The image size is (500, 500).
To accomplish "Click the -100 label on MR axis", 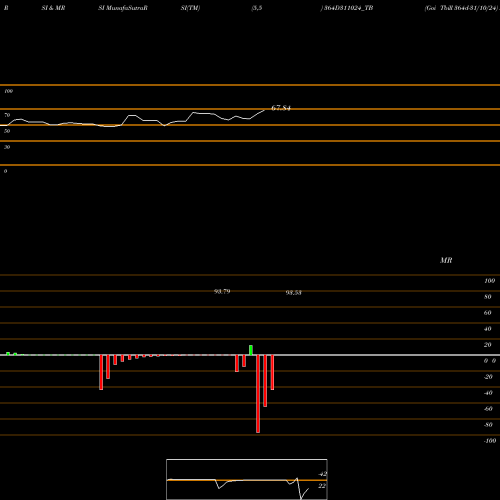I will pyautogui.click(x=490, y=441).
